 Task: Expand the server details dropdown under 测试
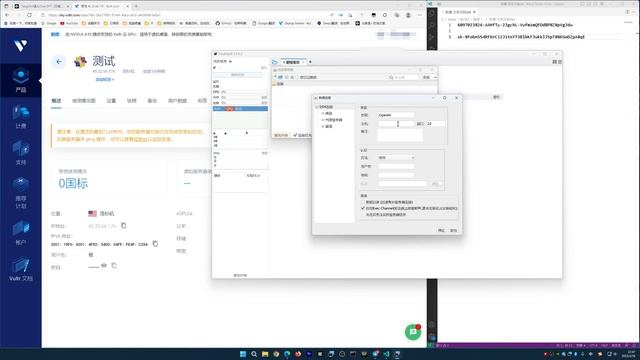click(x=105, y=80)
